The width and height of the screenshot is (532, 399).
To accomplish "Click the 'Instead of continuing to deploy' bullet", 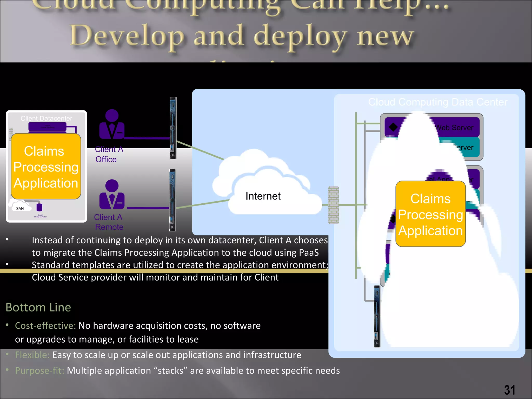I will (x=180, y=246).
